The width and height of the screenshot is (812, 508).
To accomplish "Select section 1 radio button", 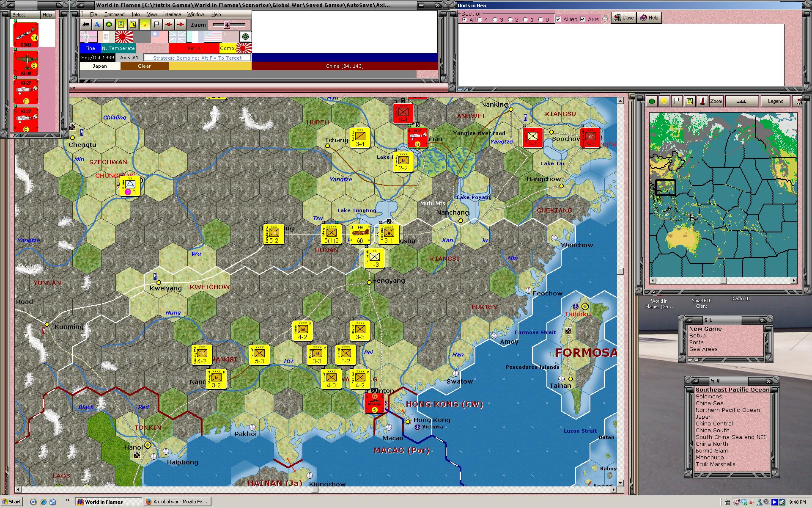I will (x=525, y=19).
